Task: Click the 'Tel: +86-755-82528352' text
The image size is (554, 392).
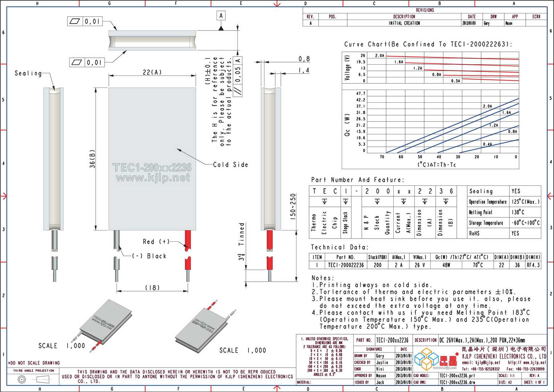Action: coord(481,369)
